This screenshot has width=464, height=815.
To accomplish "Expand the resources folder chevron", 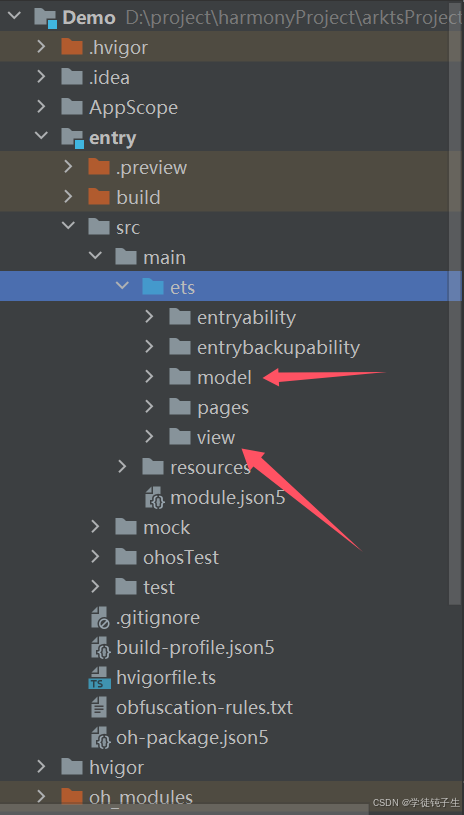I will coord(122,467).
